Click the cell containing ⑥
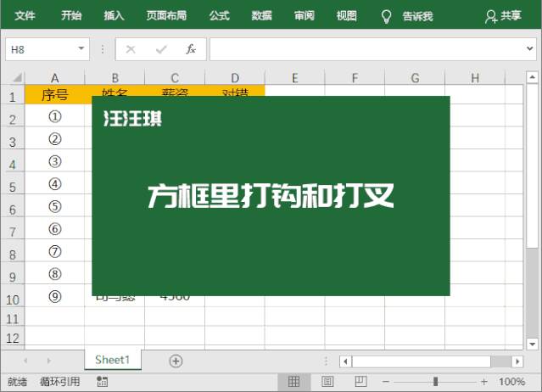This screenshot has width=542, height=392. pyautogui.click(x=54, y=229)
